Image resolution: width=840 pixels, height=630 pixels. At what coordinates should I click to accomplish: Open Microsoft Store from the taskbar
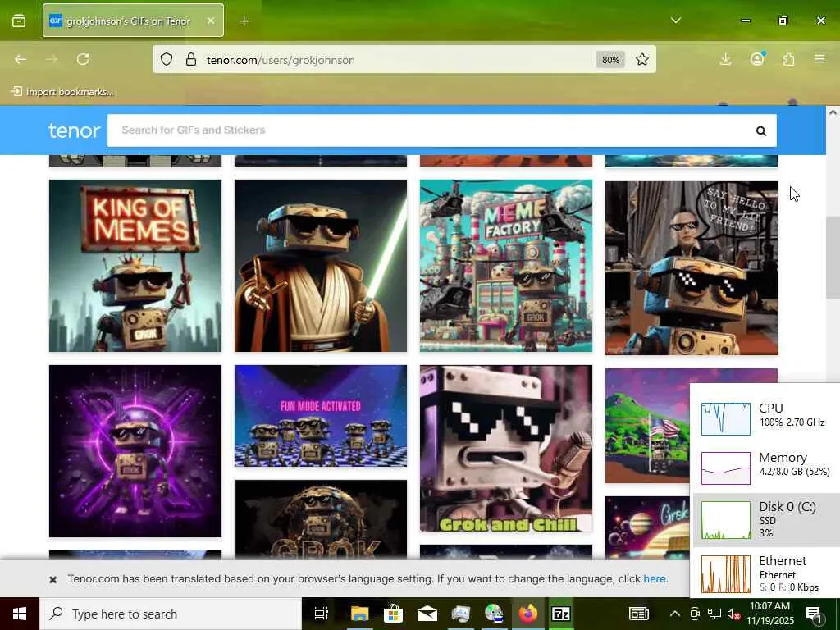click(393, 614)
